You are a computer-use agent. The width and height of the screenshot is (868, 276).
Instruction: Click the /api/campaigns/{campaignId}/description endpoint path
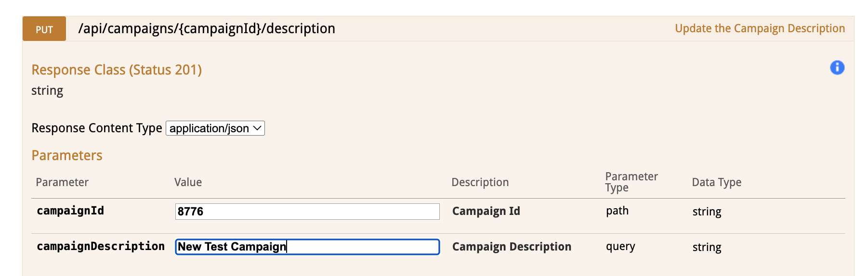pos(207,29)
